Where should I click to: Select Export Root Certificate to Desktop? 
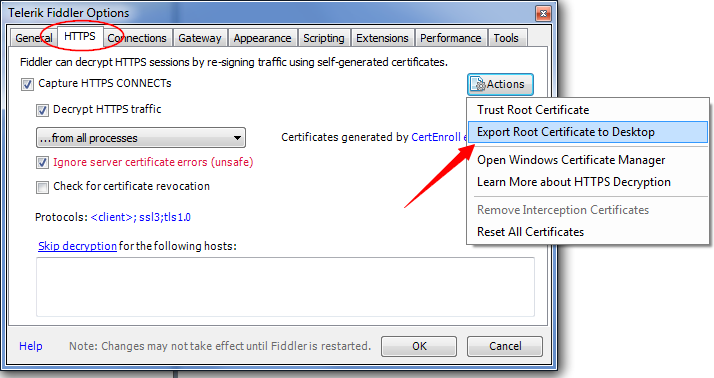(x=588, y=132)
